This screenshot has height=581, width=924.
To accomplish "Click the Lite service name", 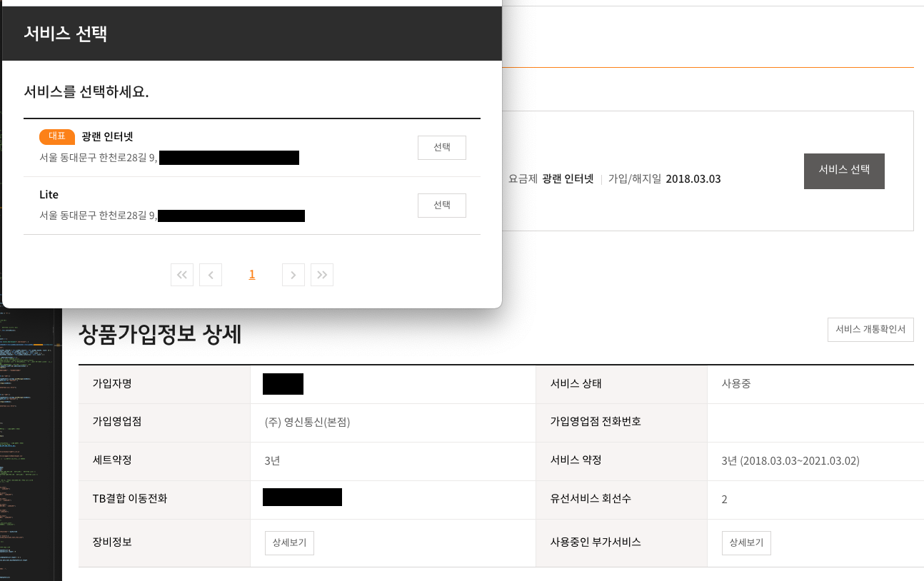I will tap(49, 195).
